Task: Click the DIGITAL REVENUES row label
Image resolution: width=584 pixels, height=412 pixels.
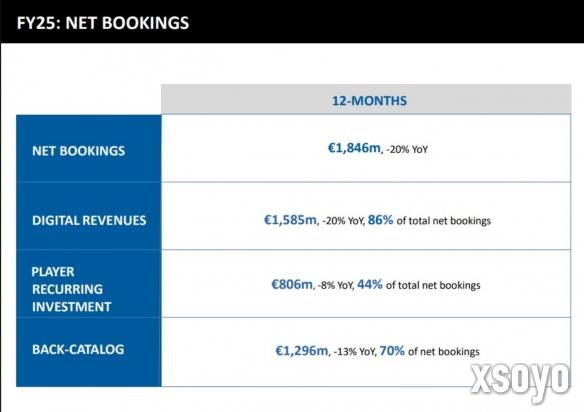Action: 89,220
